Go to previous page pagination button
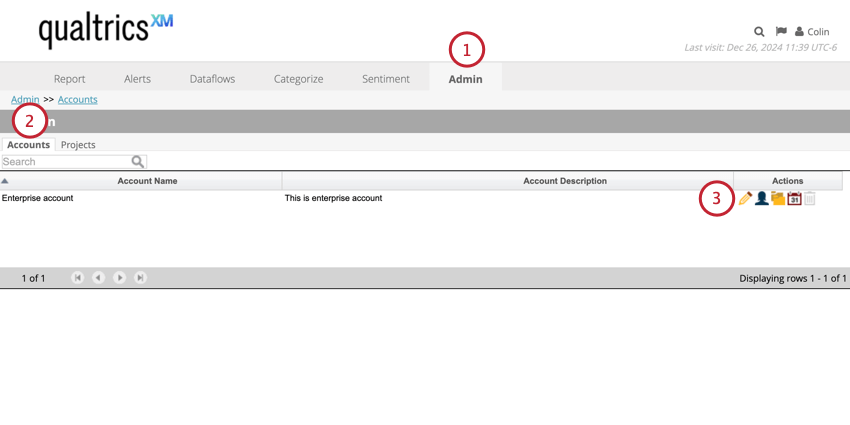850x425 pixels. (98, 278)
